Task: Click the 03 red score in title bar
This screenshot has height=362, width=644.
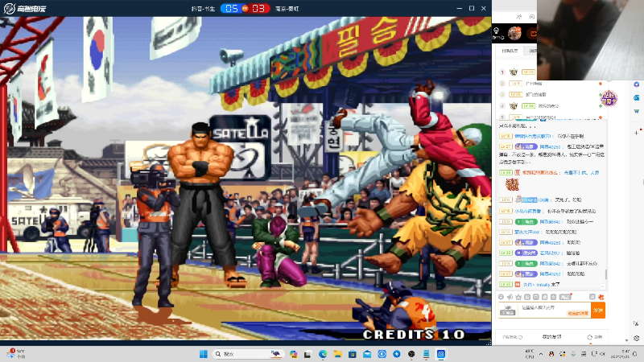Action: (x=258, y=8)
